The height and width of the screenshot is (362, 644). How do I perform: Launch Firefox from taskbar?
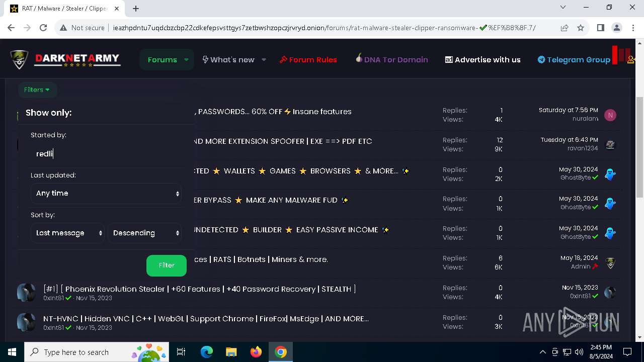coord(256,352)
